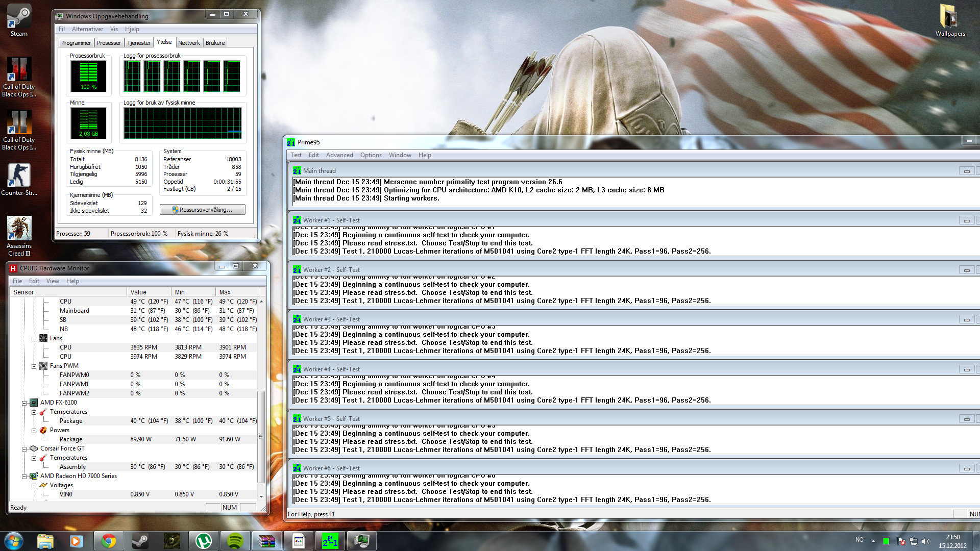Click the Ressursovervåking button

point(202,210)
